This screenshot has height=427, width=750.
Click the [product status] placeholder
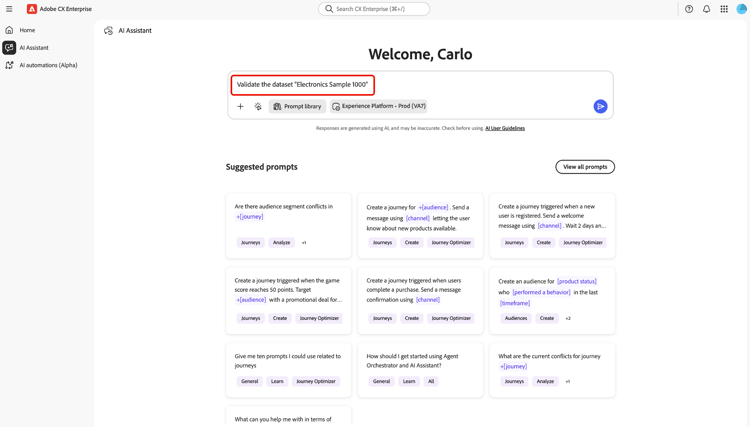coord(577,281)
